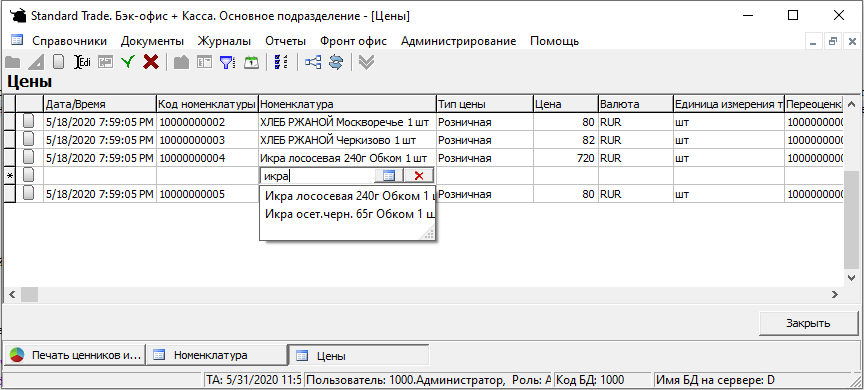Open lookup table button in Номенклатура editor
Viewport: 864px width, 390px height.
pyautogui.click(x=389, y=176)
